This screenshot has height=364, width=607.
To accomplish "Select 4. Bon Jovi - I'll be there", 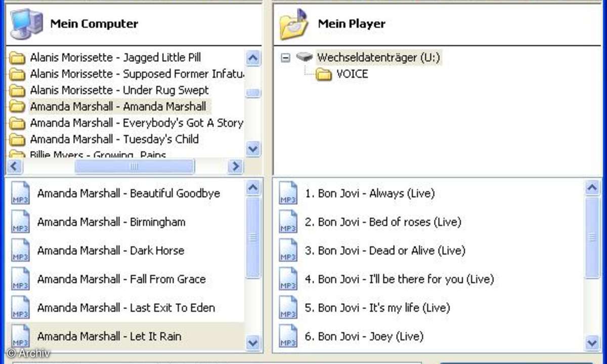I will click(399, 279).
